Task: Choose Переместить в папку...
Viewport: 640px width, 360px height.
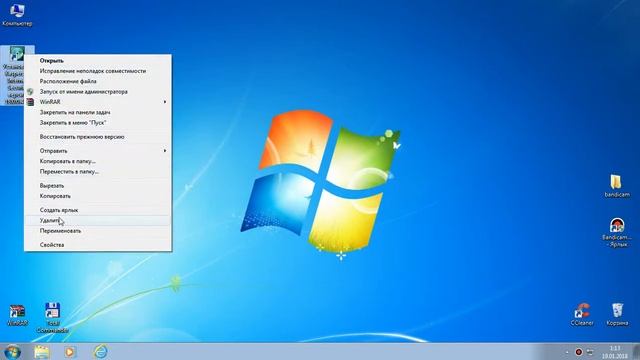Action: (98, 171)
